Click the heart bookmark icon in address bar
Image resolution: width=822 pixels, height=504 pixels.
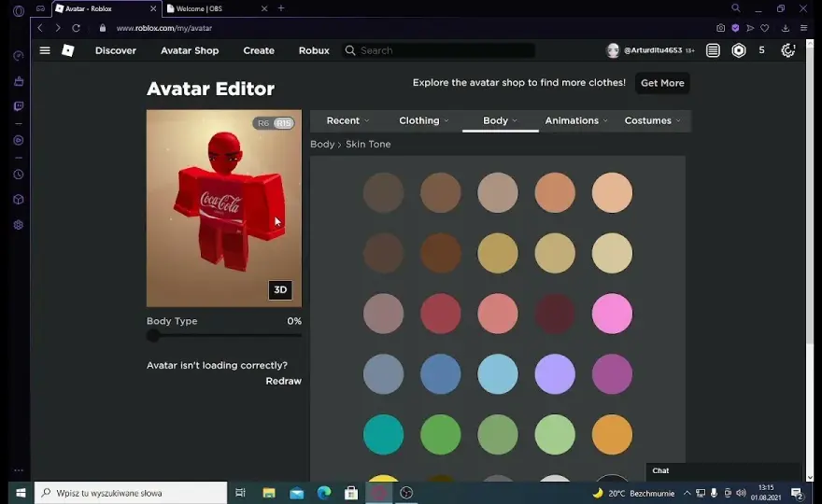tap(765, 28)
